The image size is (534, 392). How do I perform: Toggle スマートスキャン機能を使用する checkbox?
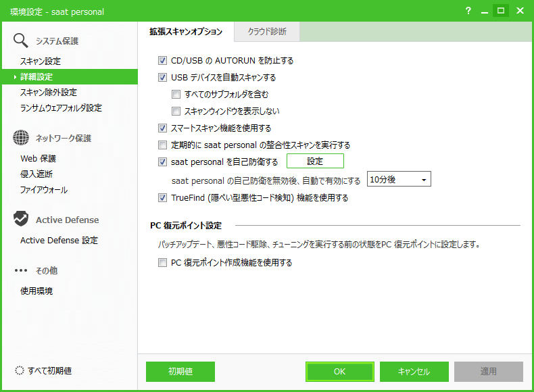162,128
